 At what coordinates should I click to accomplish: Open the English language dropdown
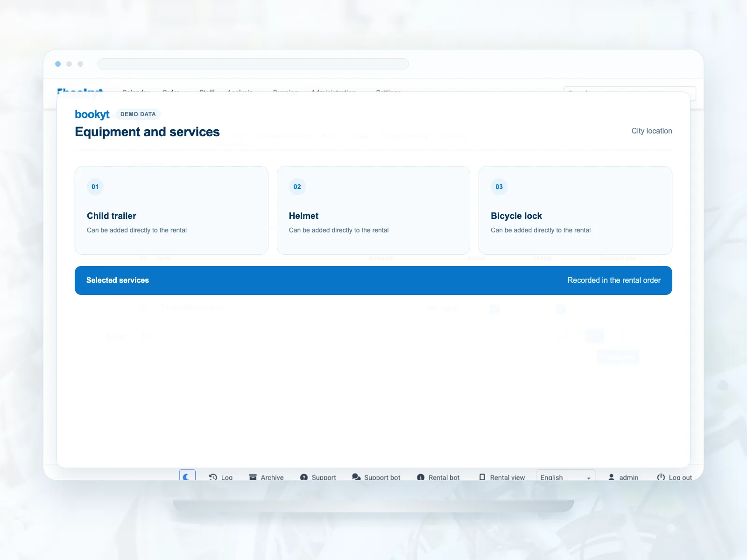click(566, 476)
